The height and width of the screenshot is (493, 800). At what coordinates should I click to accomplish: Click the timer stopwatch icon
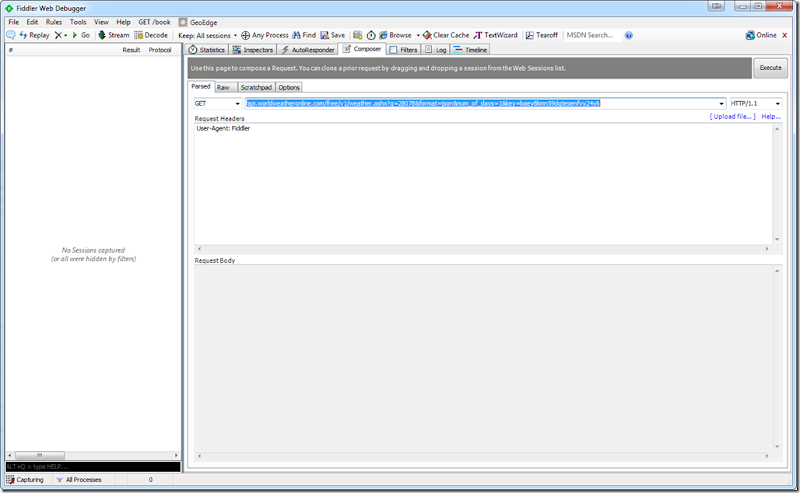click(371, 35)
